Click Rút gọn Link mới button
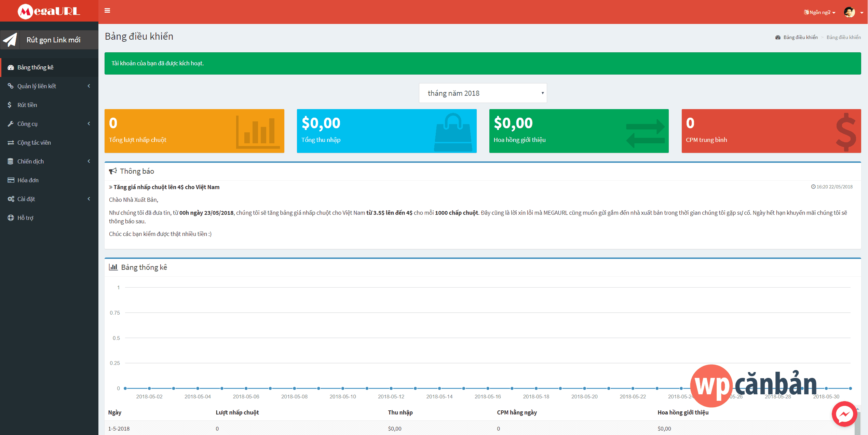Image resolution: width=868 pixels, height=435 pixels. click(49, 40)
